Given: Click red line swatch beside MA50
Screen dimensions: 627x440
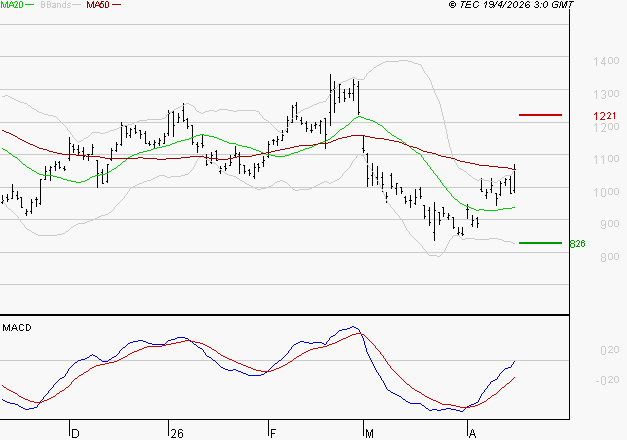Looking at the screenshot, I should (118, 6).
